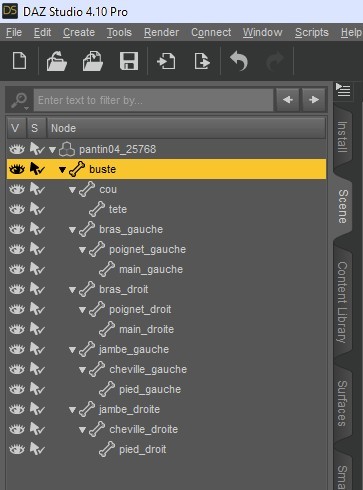Image resolution: width=363 pixels, height=490 pixels.
Task: Collapse the bras_gauche bone branch
Action: pos(72,230)
